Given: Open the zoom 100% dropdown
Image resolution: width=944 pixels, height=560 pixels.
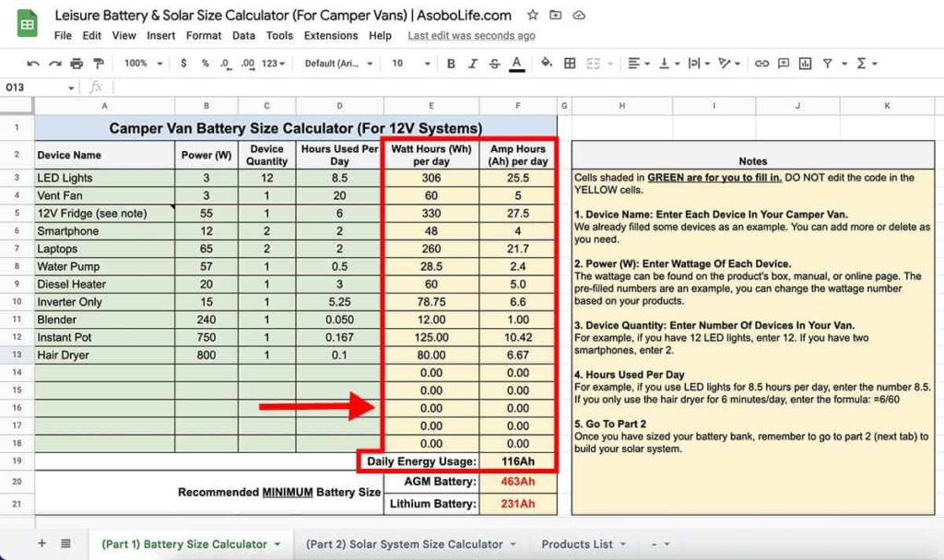Looking at the screenshot, I should pos(143,64).
